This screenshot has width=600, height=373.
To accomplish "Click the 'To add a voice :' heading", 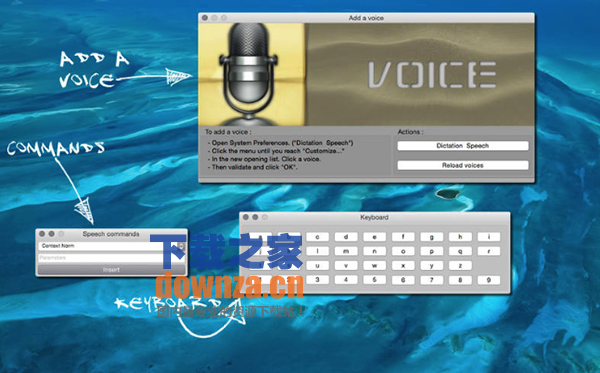I will coord(228,132).
